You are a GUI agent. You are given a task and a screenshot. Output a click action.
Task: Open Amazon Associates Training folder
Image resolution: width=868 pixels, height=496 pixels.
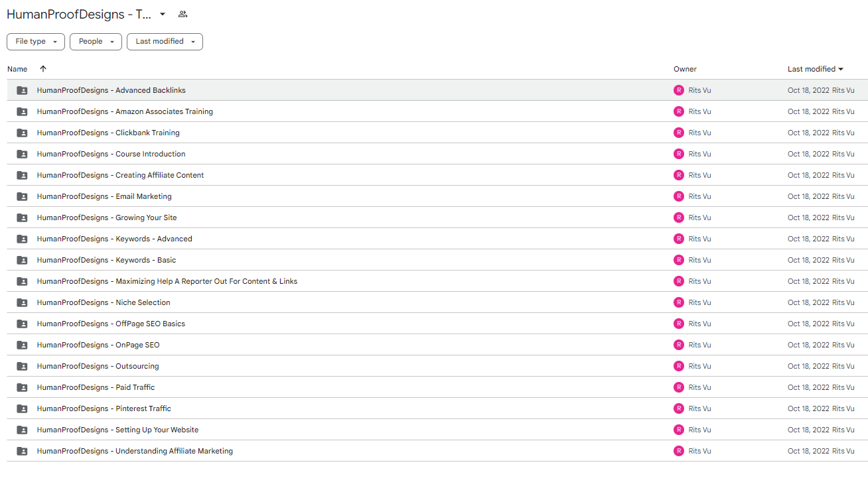tap(125, 111)
